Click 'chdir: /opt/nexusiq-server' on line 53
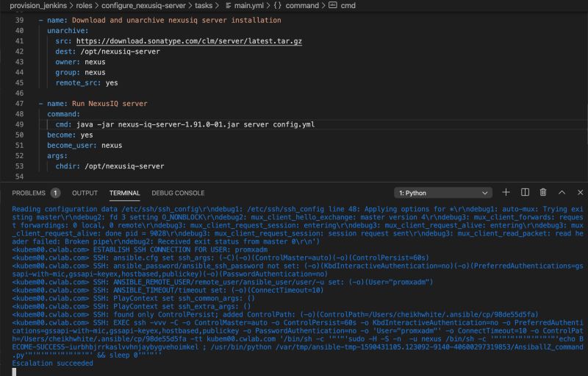The width and height of the screenshot is (588, 376). tap(110, 166)
